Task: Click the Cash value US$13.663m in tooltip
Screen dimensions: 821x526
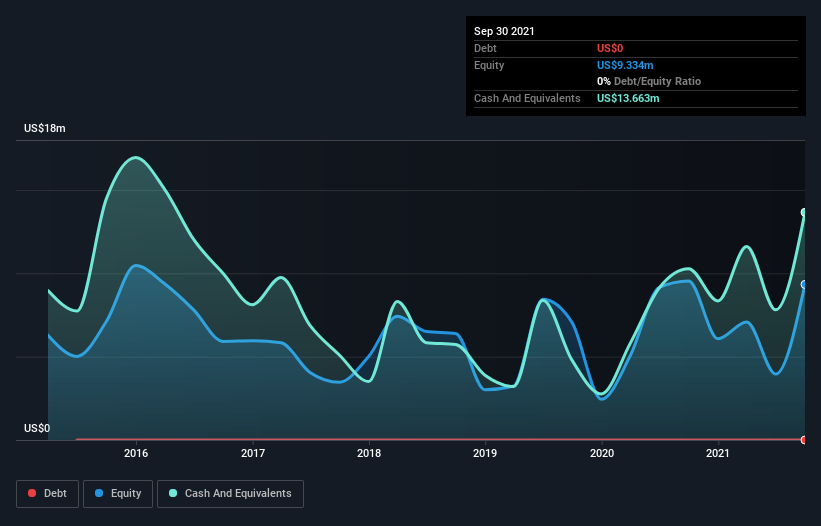Action: 628,98
